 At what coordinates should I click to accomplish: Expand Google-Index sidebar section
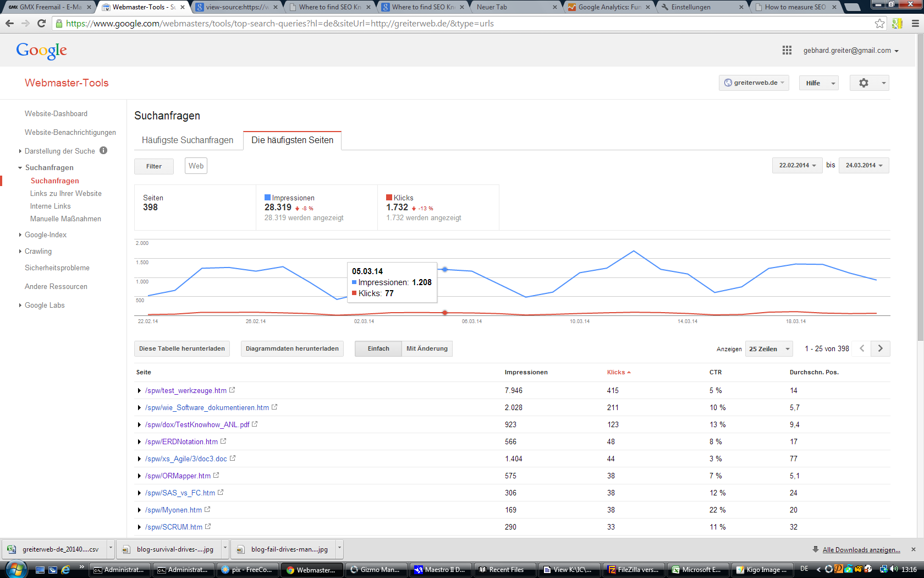click(20, 235)
